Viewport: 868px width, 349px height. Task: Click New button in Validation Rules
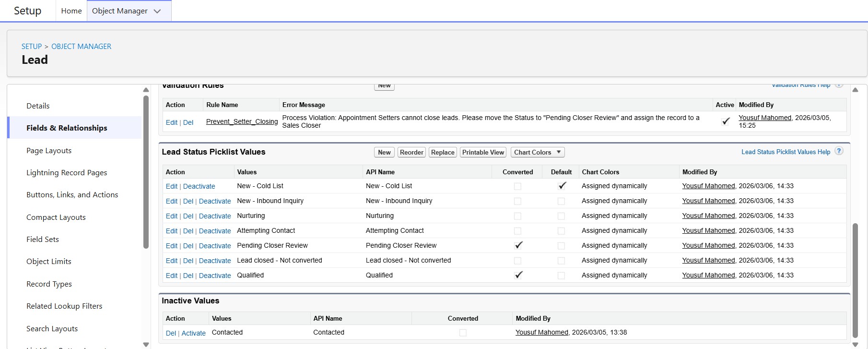(384, 86)
